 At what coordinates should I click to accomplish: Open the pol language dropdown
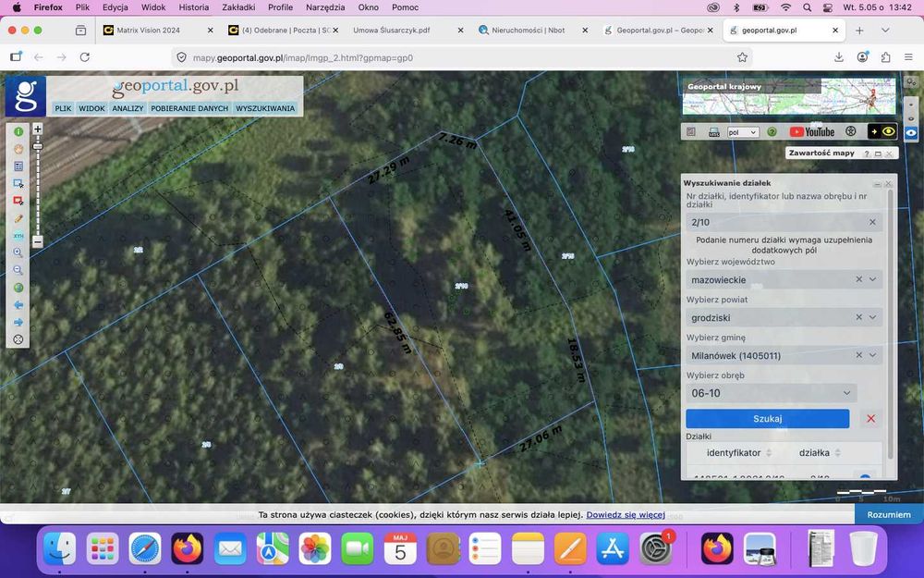743,132
